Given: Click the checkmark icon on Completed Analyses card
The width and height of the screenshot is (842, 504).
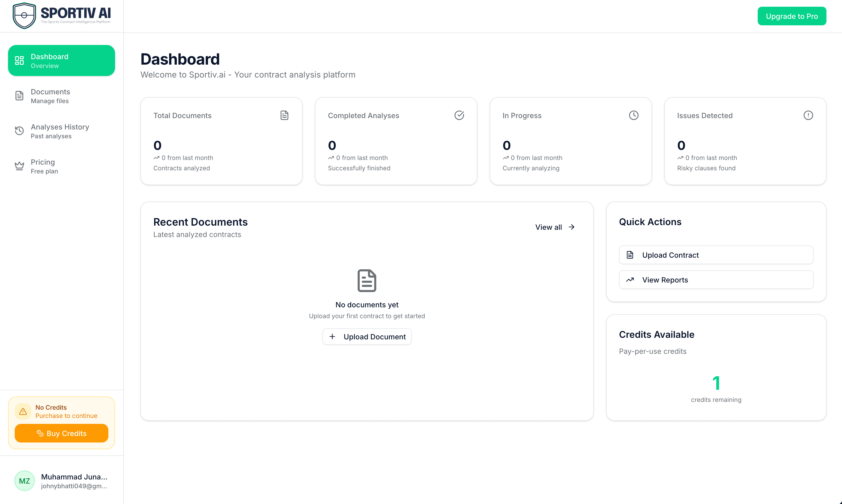Looking at the screenshot, I should [459, 115].
